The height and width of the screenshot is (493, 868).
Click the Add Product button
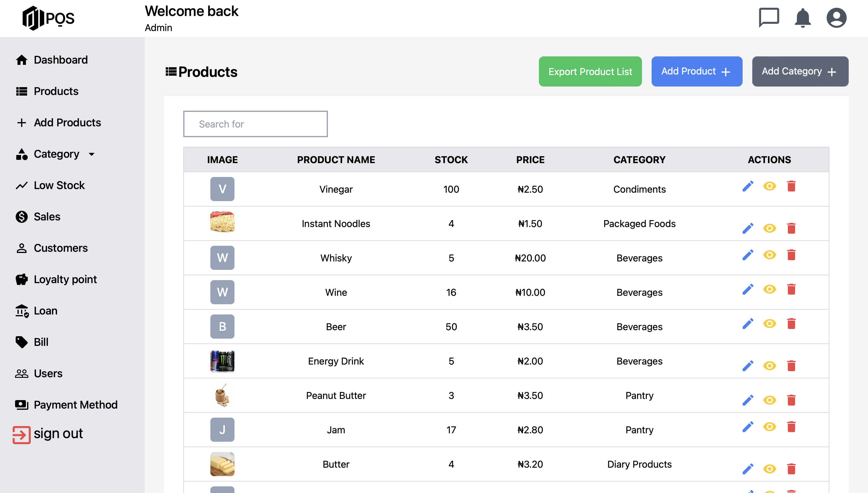point(697,71)
